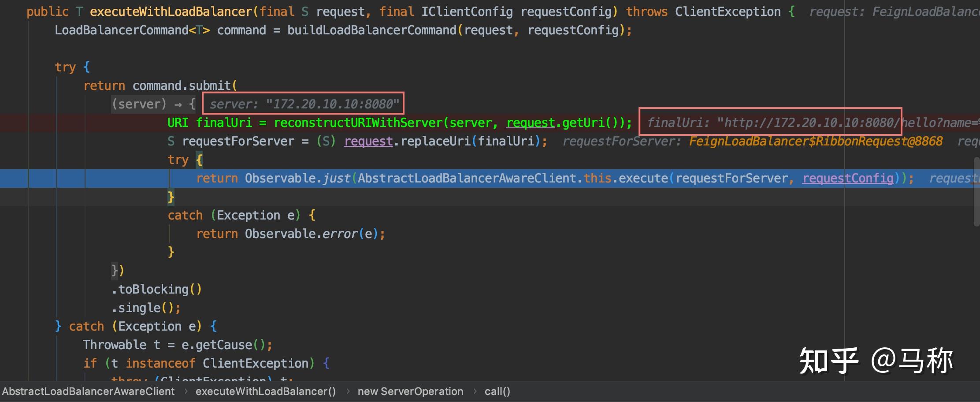
Task: Click the FeignLoadBalancer$RibbonRequest@8868 inline value
Action: coord(816,141)
